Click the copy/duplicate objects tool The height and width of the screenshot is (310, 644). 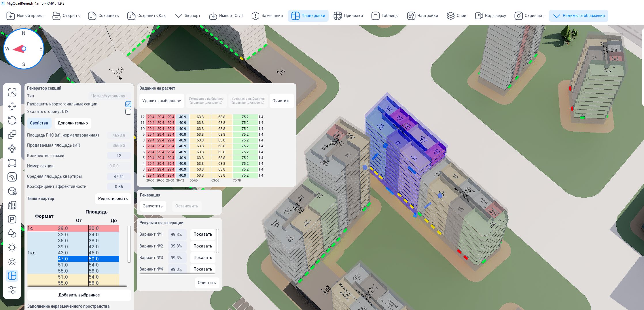pyautogui.click(x=12, y=135)
